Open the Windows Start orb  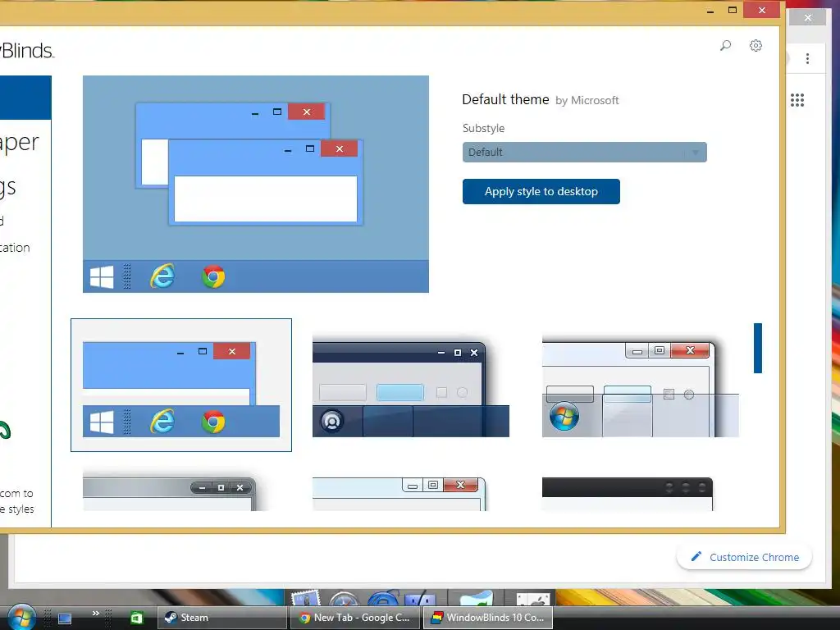coord(21,616)
